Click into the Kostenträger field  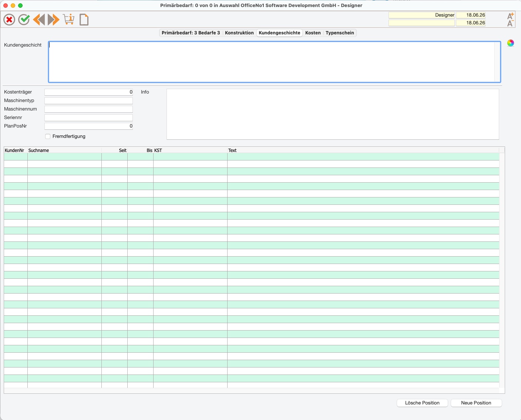click(88, 92)
